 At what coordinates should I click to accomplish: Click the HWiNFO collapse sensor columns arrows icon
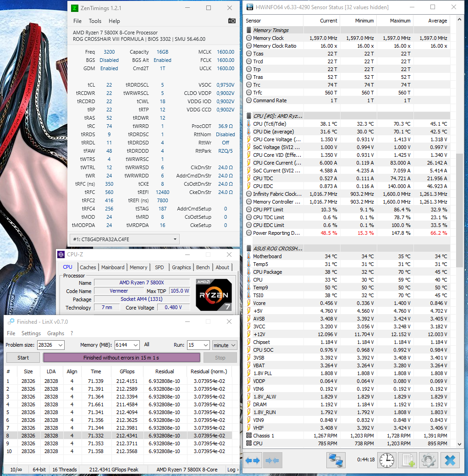(x=272, y=460)
